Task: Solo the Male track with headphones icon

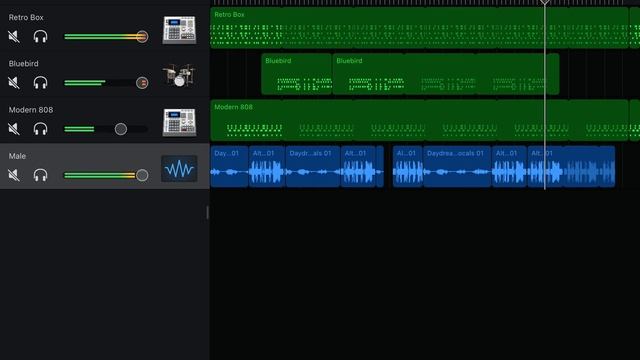Action: tap(40, 175)
